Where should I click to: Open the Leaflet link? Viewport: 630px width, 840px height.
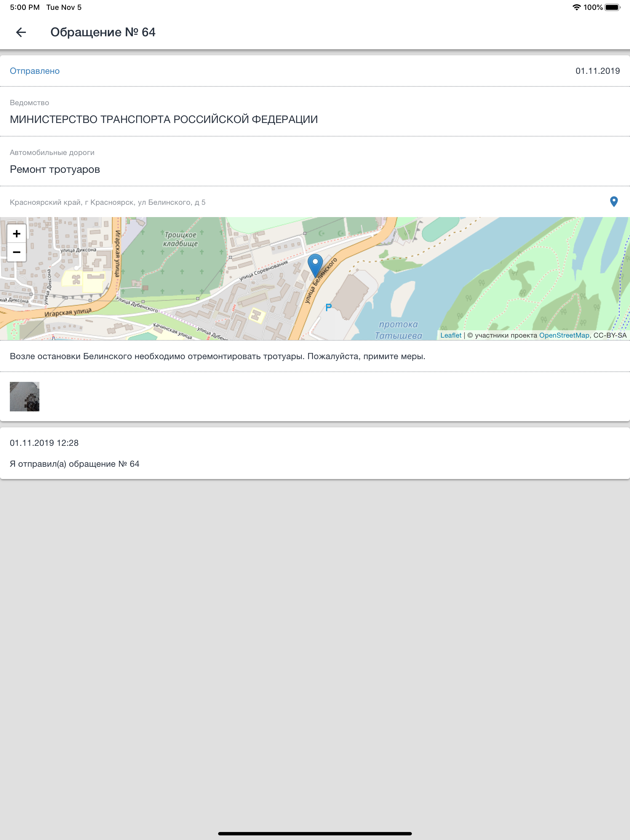[x=451, y=335]
